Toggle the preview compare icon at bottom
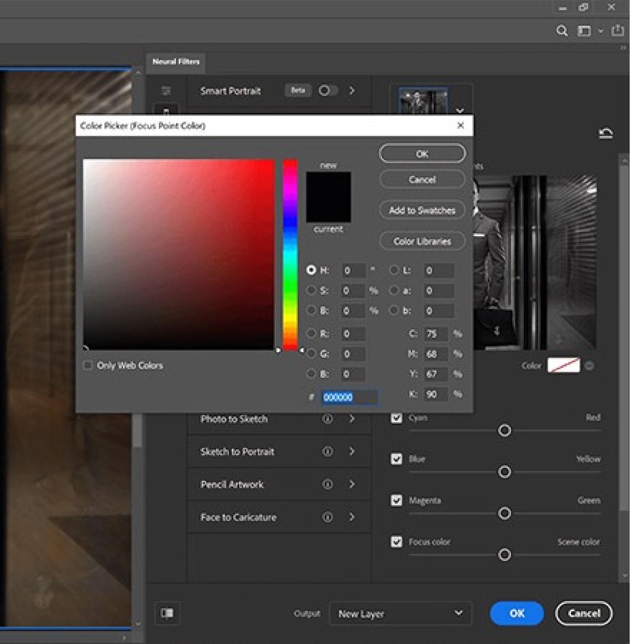The width and height of the screenshot is (644, 644). point(167,613)
